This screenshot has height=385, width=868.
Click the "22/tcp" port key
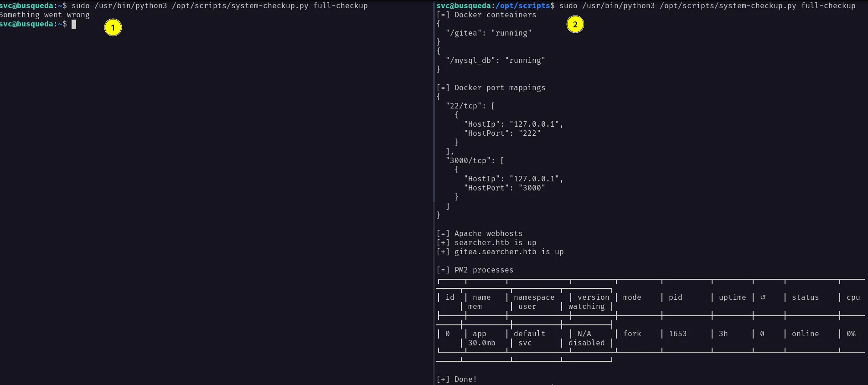click(466, 106)
